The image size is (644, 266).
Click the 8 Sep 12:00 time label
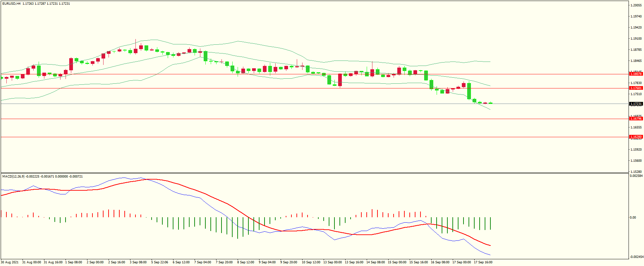(x=246, y=262)
